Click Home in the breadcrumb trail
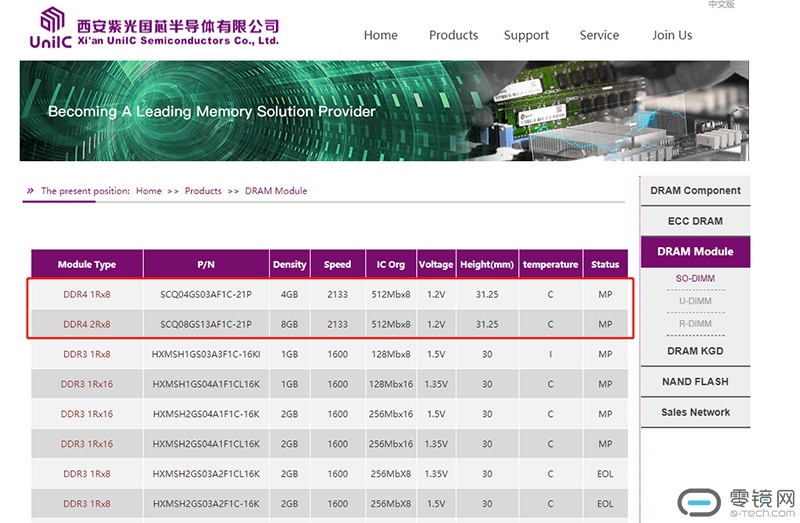Screen dimensions: 800x523 click(x=148, y=191)
